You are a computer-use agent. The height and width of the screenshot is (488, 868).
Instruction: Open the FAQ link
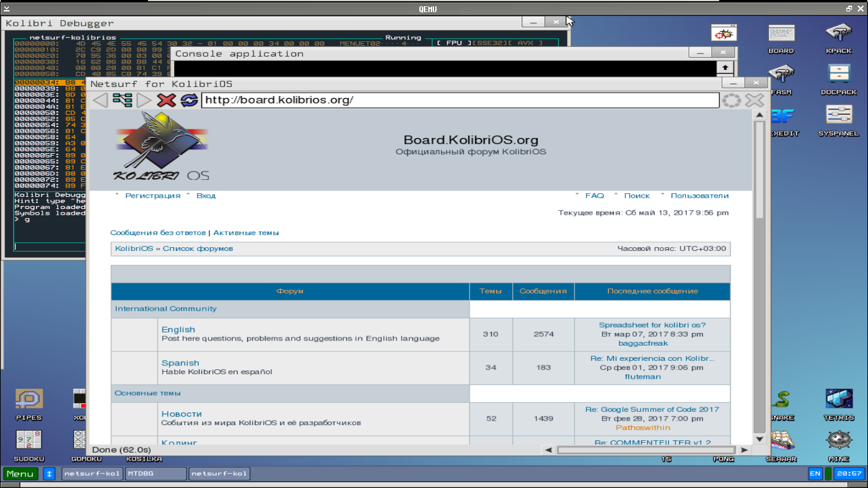594,196
